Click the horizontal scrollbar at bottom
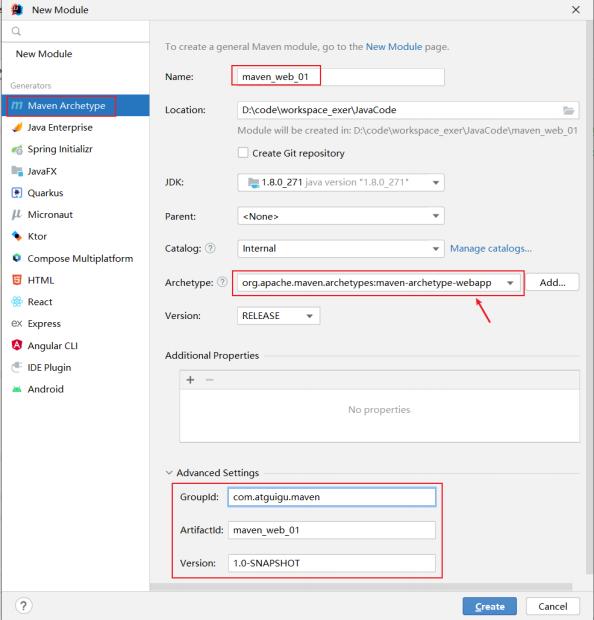The image size is (594, 620). [361, 587]
